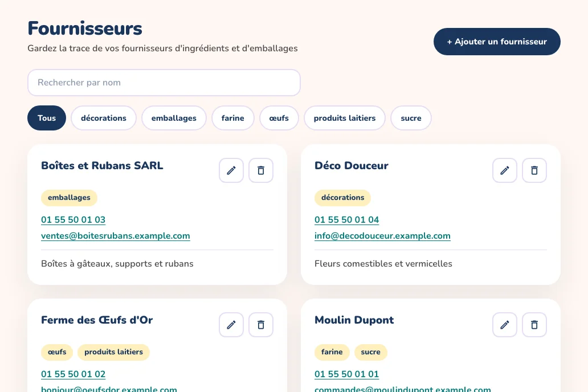Filter suppliers by sucre

click(x=411, y=118)
